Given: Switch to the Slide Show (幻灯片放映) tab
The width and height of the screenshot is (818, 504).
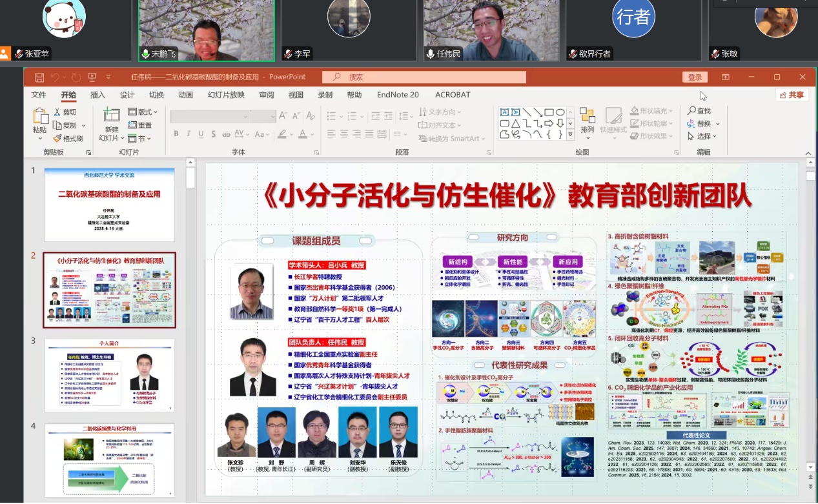Looking at the screenshot, I should tap(226, 95).
